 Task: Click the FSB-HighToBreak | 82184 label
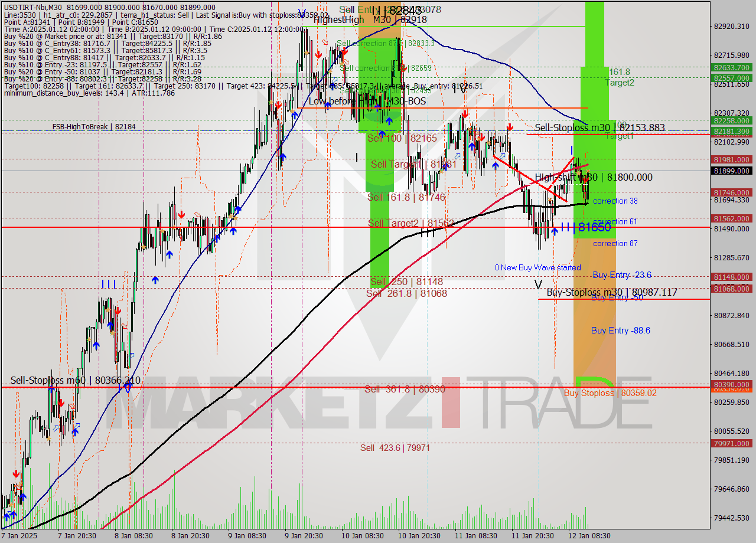(94, 127)
